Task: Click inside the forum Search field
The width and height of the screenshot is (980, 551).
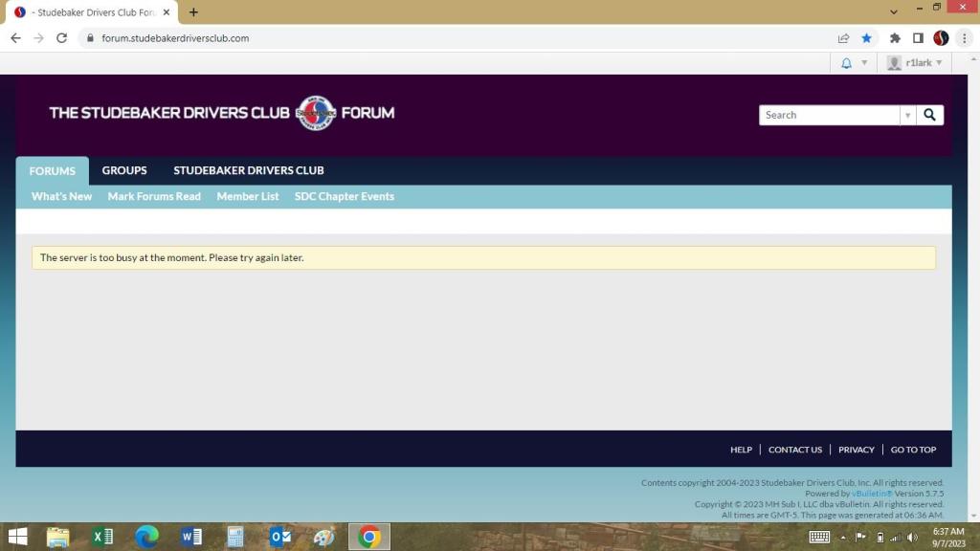Action: pyautogui.click(x=829, y=115)
